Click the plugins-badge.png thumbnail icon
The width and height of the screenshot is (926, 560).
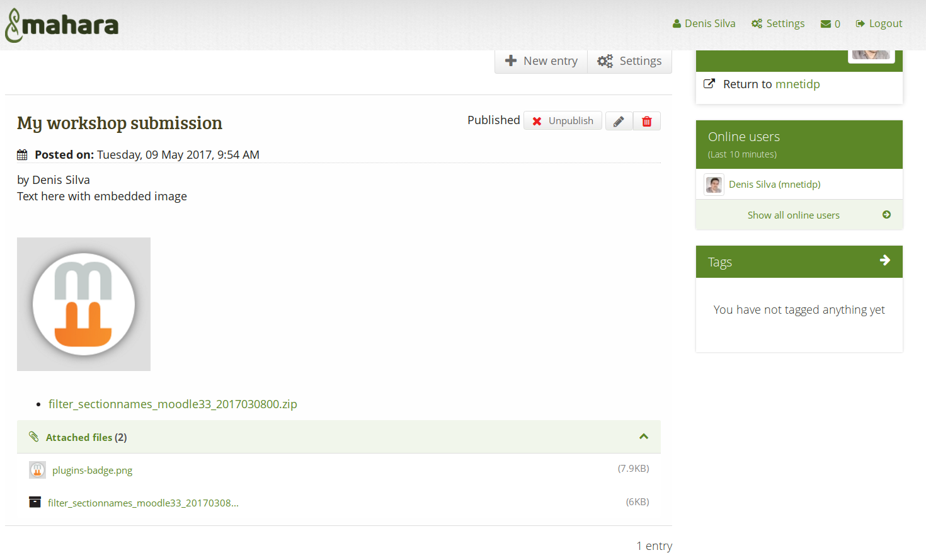pyautogui.click(x=37, y=470)
